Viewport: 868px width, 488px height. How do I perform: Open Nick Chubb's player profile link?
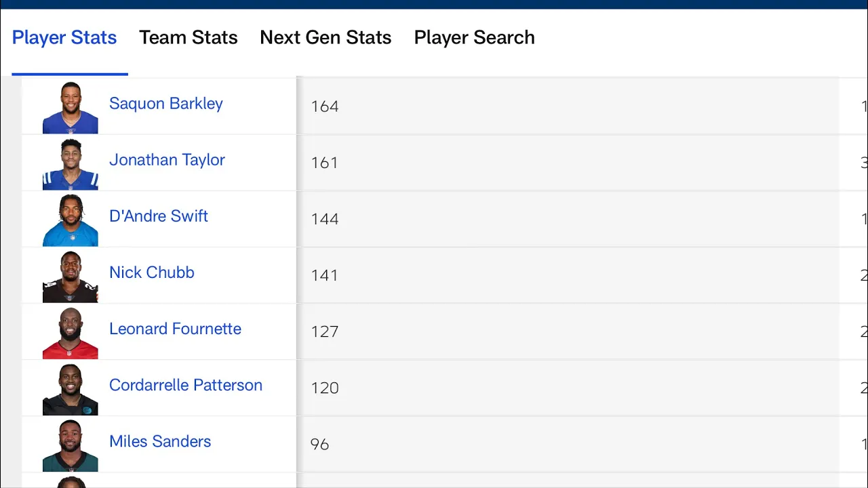click(x=152, y=272)
